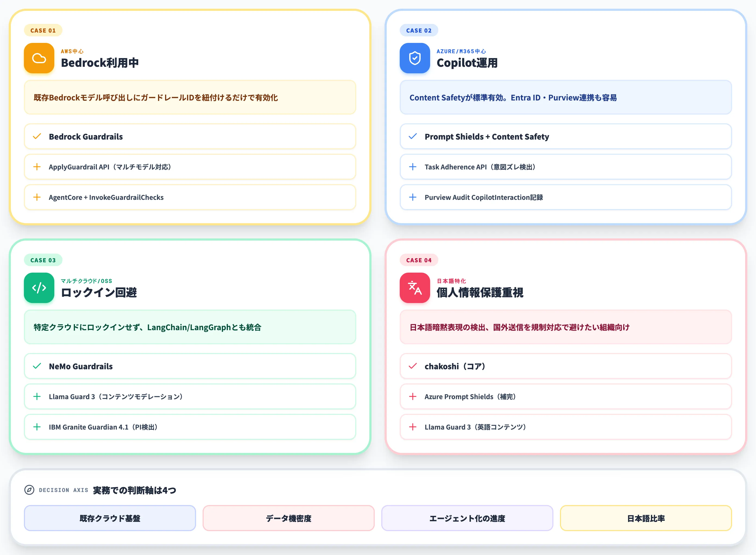
Task: Click the compass icon next to DECISION AXIS
Action: (x=29, y=490)
